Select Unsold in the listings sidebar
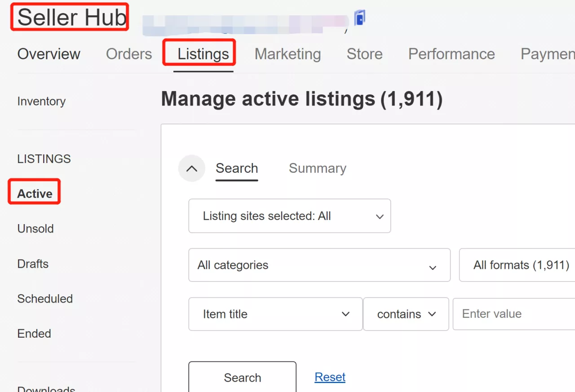 35,229
